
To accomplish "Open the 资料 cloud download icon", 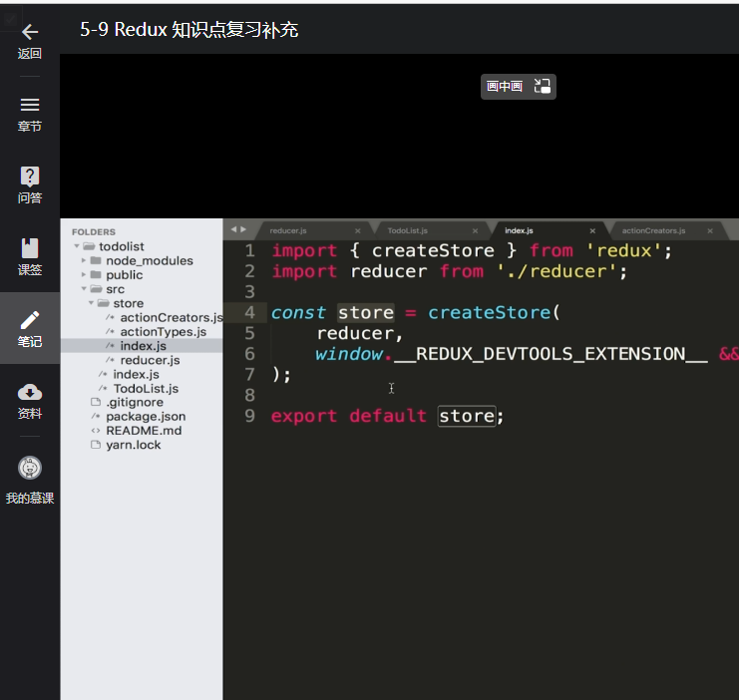I will click(30, 392).
